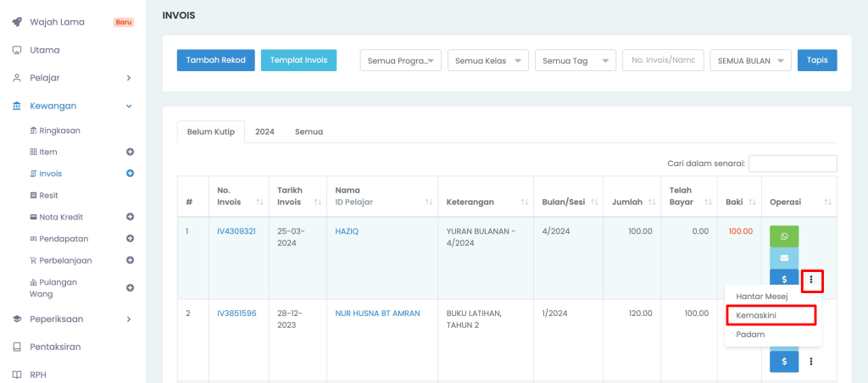Sort by Bulan/Sesi column arrows
This screenshot has height=383, width=868.
594,202
